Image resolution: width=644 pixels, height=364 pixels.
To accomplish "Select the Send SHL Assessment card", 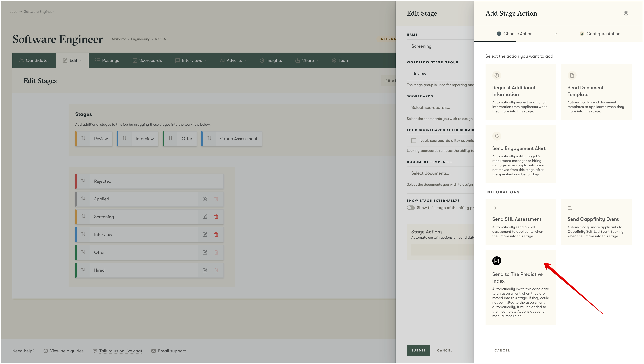I will pyautogui.click(x=521, y=222).
